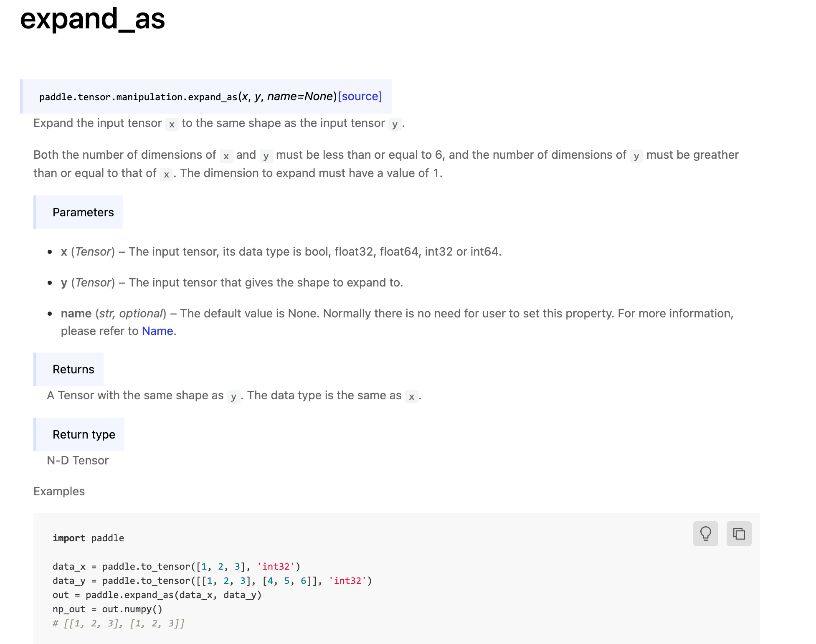Click the data_x assignment code line
This screenshot has width=816, height=644.
tap(176, 567)
